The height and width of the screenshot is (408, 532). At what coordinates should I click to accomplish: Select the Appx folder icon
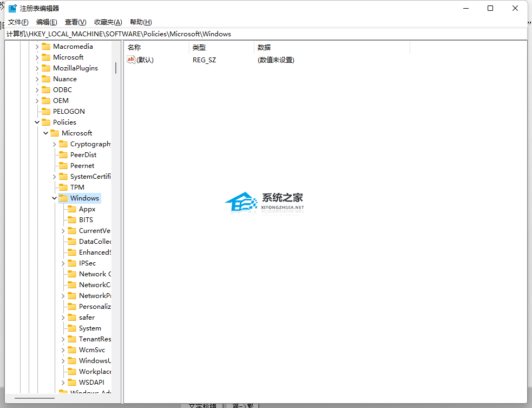pos(72,209)
